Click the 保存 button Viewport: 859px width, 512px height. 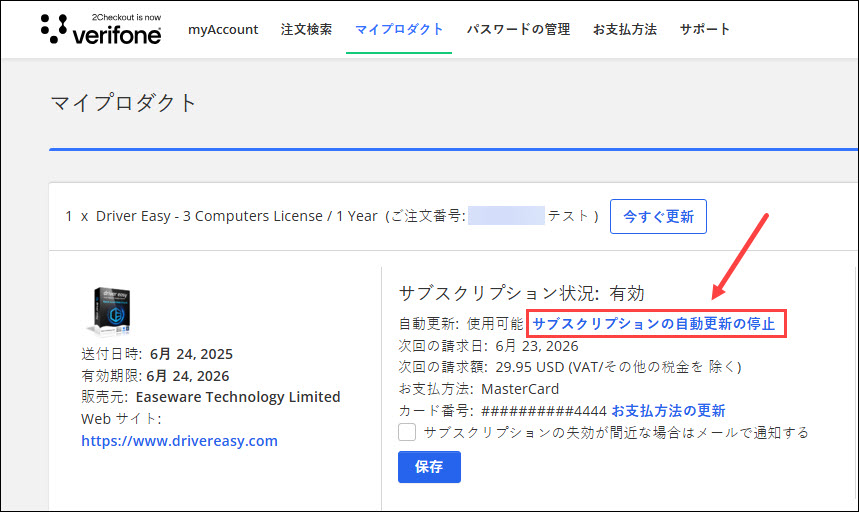tap(430, 467)
